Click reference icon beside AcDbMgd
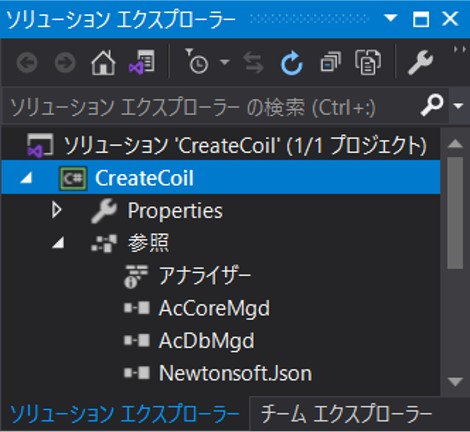 pos(137,340)
